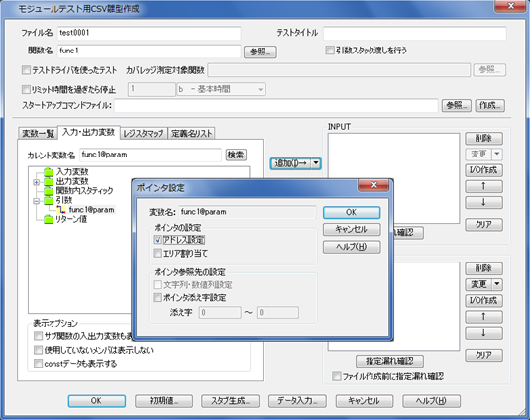The height and width of the screenshot is (420, 530).
Task: Uncheck the アドレス設定 checkbox
Action: tap(158, 240)
